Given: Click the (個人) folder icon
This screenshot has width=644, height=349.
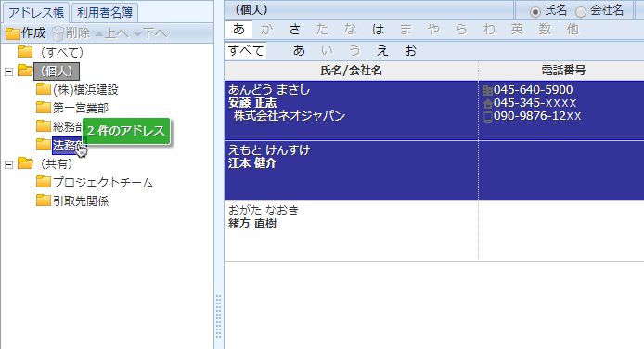Looking at the screenshot, I should [x=25, y=71].
